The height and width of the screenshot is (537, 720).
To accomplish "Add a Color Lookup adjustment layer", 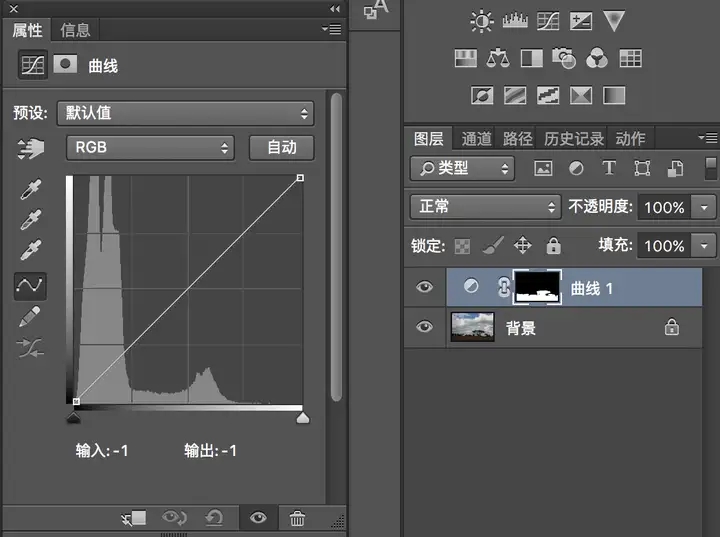I will (x=630, y=58).
